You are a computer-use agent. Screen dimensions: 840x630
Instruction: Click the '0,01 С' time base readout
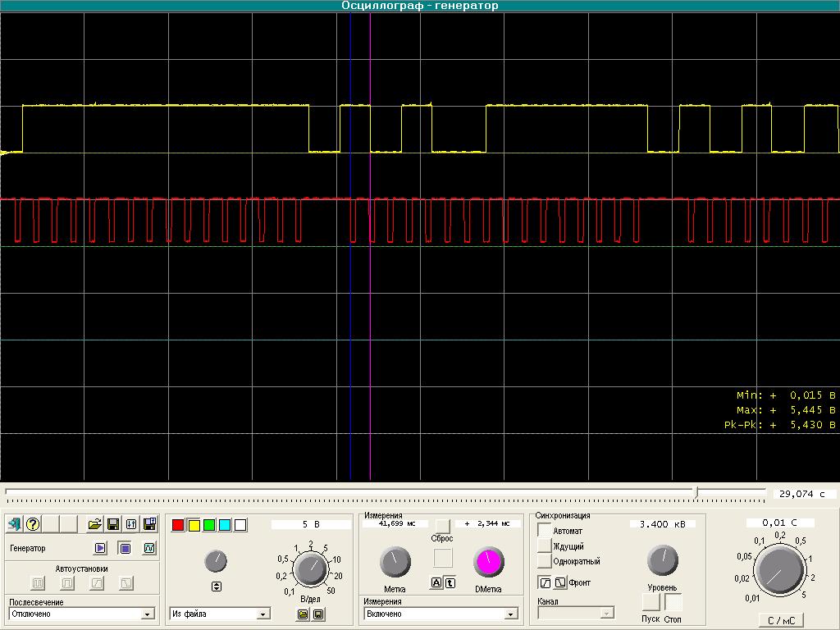[x=779, y=523]
